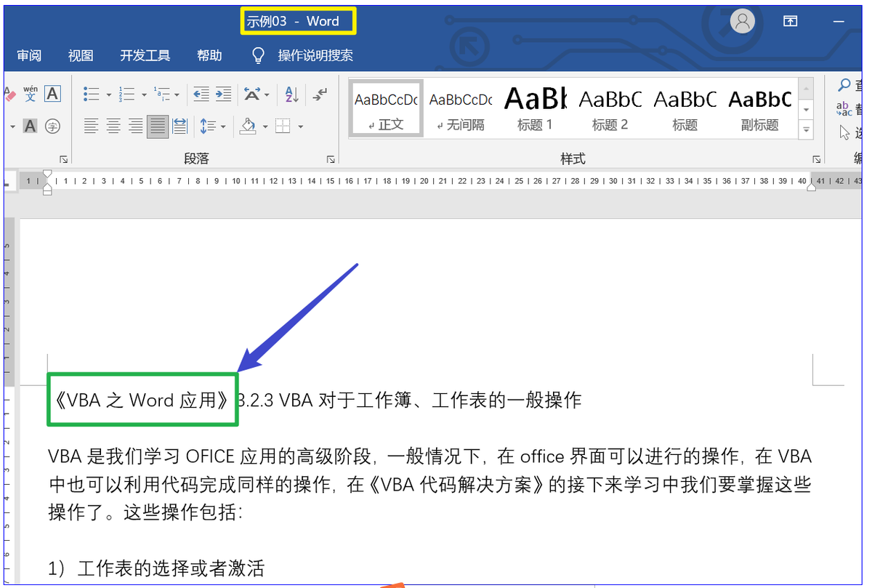
Task: Open Borders dropdown arrow
Action: [300, 127]
